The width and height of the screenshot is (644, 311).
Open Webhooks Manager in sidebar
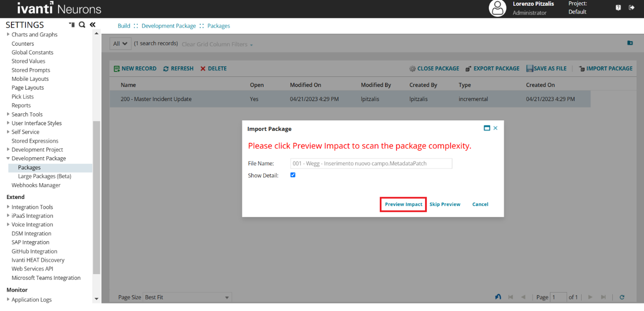(36, 185)
